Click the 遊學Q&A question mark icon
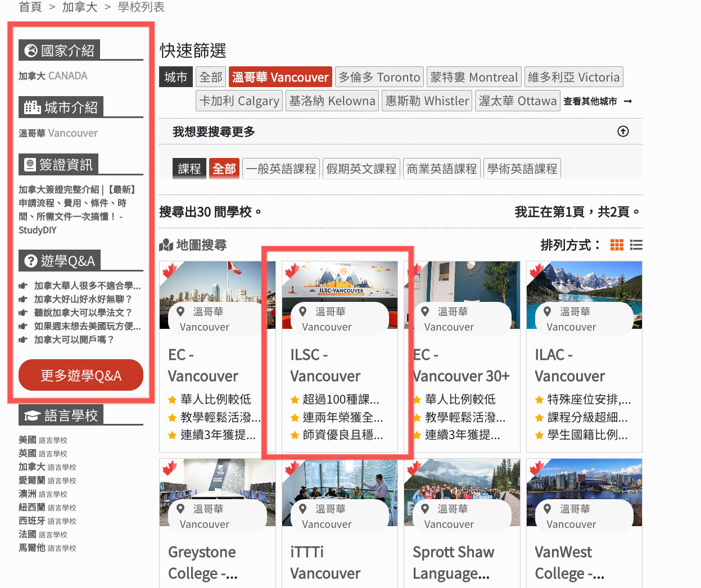Viewport: 701px width, 588px height. pyautogui.click(x=31, y=261)
